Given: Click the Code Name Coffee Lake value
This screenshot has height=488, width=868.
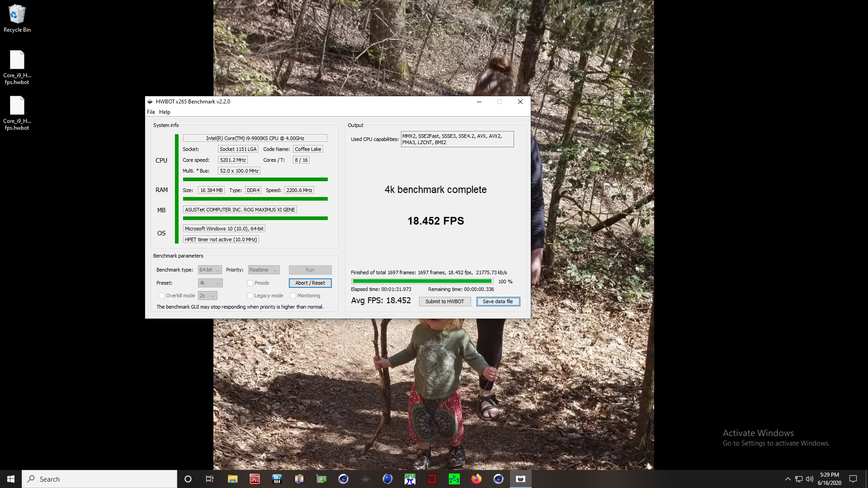Looking at the screenshot, I should pyautogui.click(x=308, y=149).
